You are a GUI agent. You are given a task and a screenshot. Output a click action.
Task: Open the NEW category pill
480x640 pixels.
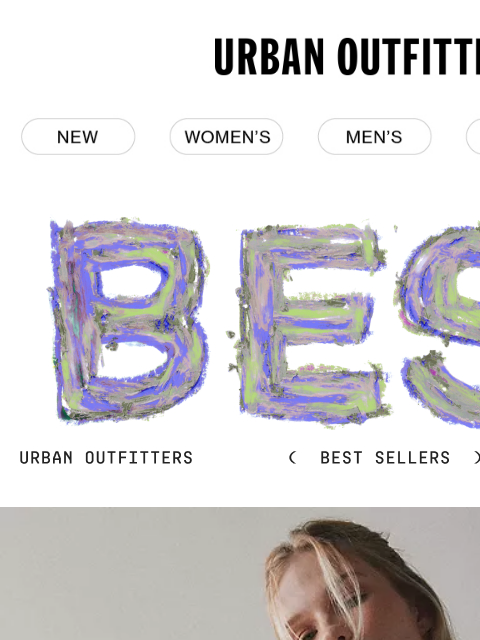[x=78, y=137]
